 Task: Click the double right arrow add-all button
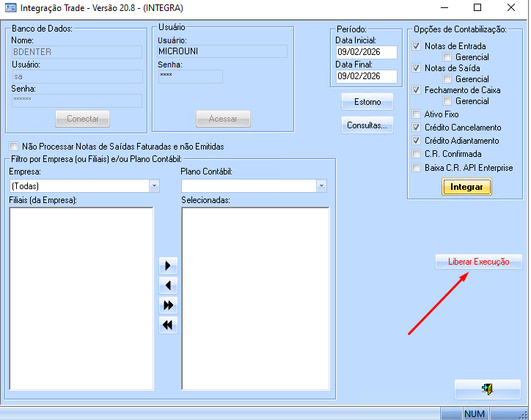click(168, 306)
